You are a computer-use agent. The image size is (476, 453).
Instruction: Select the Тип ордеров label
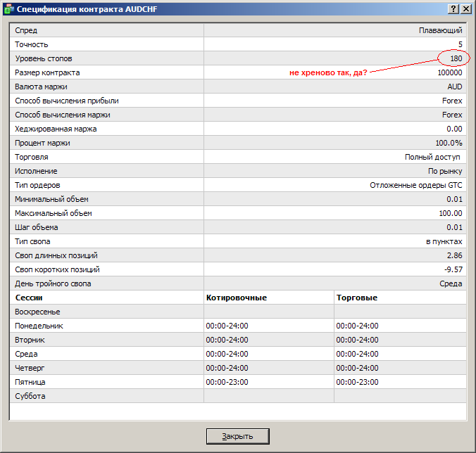[37, 185]
